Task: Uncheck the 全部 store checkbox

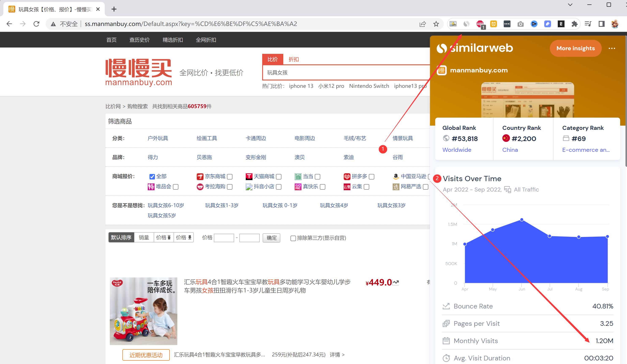Action: pos(152,177)
